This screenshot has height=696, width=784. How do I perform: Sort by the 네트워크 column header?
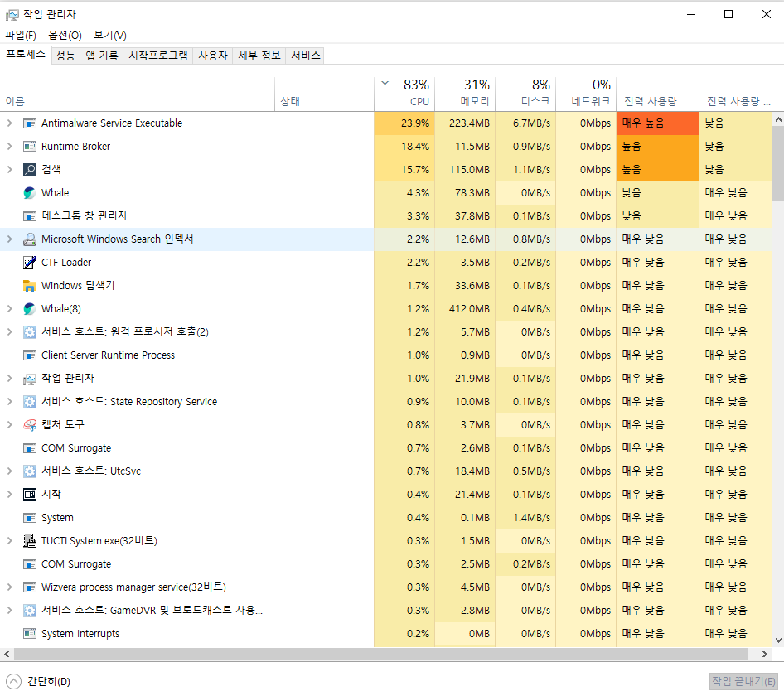[x=586, y=94]
